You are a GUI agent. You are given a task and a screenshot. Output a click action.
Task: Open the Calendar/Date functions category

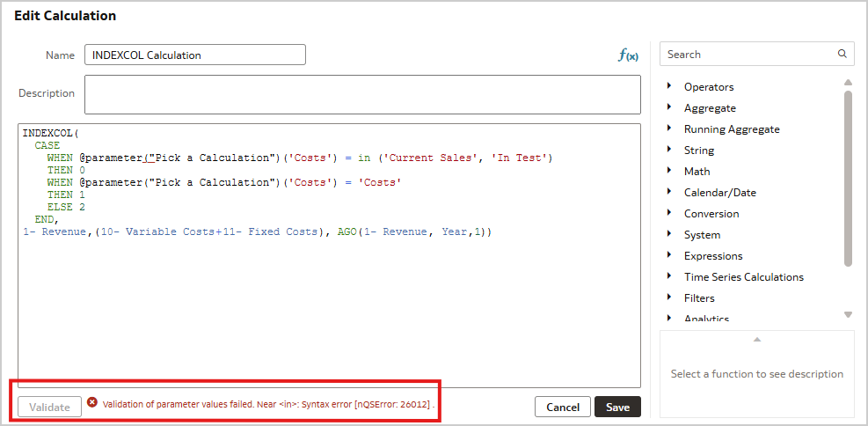pyautogui.click(x=719, y=192)
